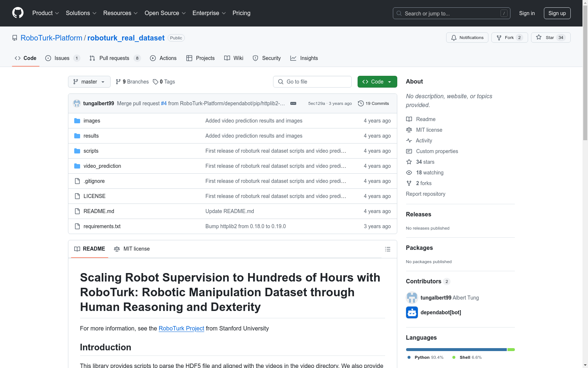This screenshot has width=588, height=368.
Task: Click the file icon for .gitignore
Action: pyautogui.click(x=77, y=181)
